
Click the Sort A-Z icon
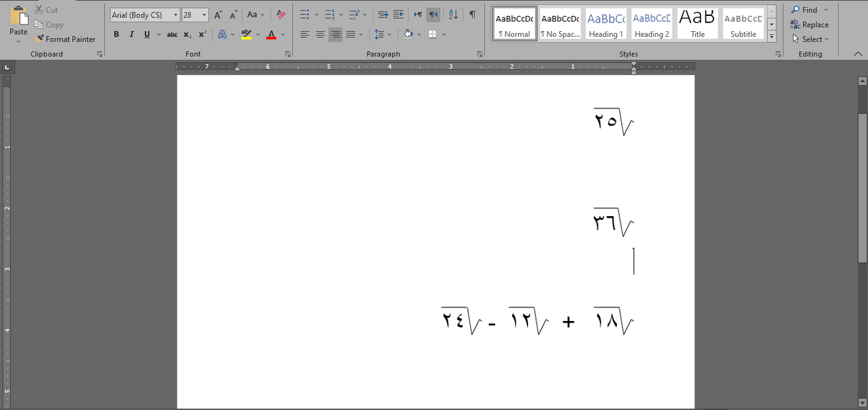tap(454, 15)
